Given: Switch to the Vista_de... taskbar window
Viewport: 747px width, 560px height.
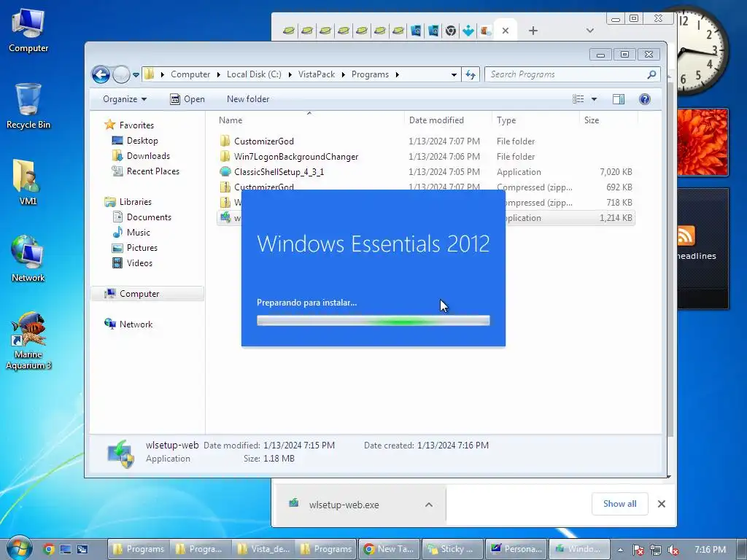Looking at the screenshot, I should pos(264,549).
